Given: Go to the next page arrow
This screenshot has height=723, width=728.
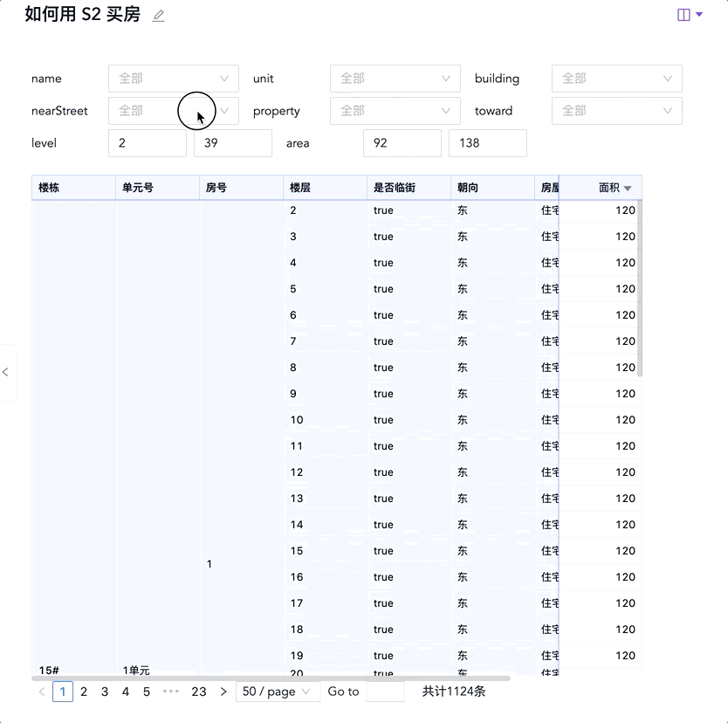Looking at the screenshot, I should coord(223,692).
